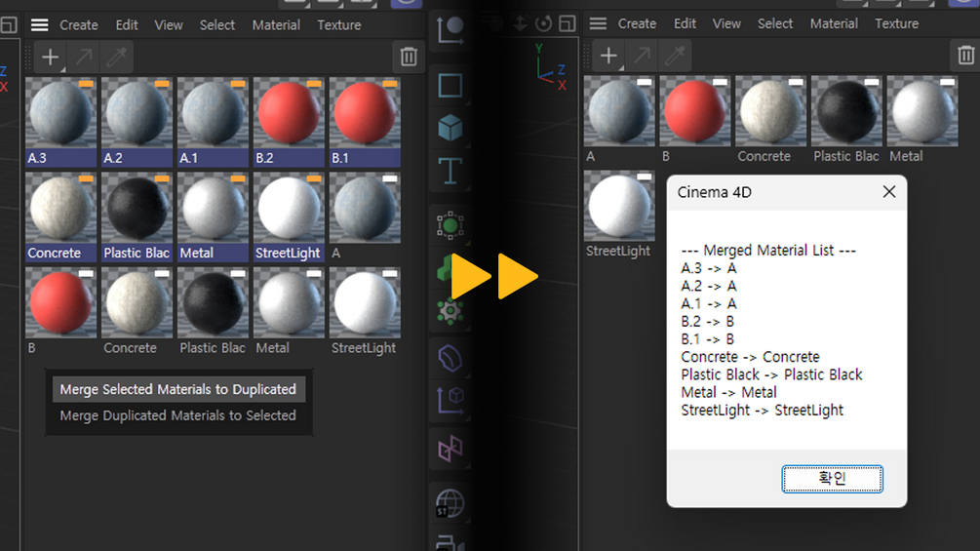Select material A.3 thumbnail
Screen dimensions: 980x551
pyautogui.click(x=61, y=113)
